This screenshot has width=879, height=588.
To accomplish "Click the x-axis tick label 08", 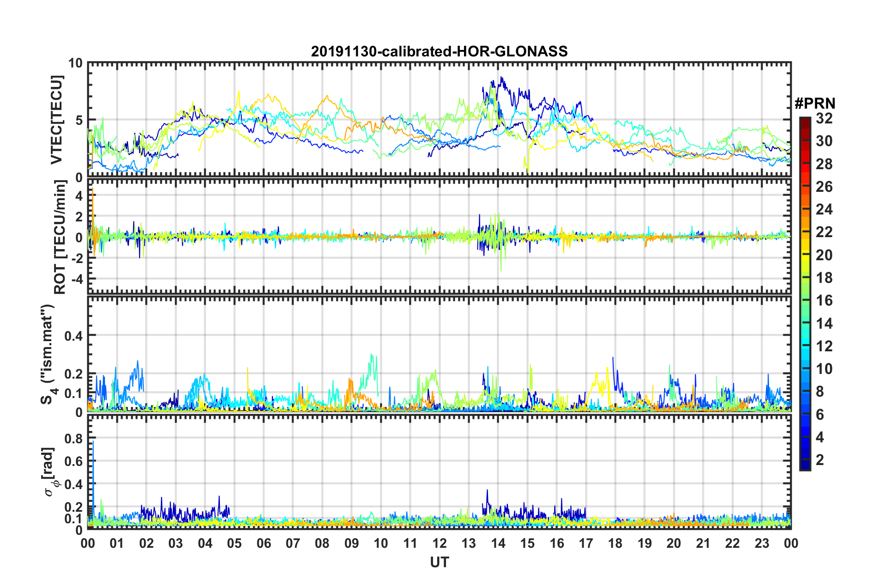I will (322, 543).
